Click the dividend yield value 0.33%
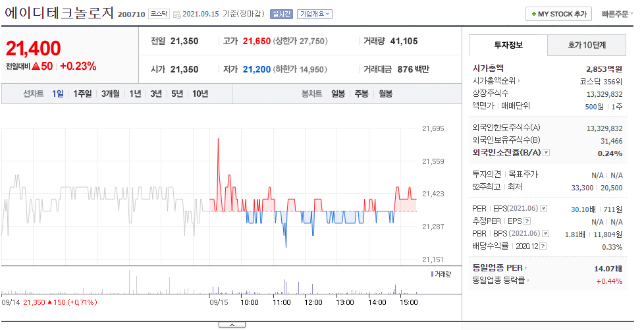Image resolution: width=644 pixels, height=330 pixels. pos(612,247)
